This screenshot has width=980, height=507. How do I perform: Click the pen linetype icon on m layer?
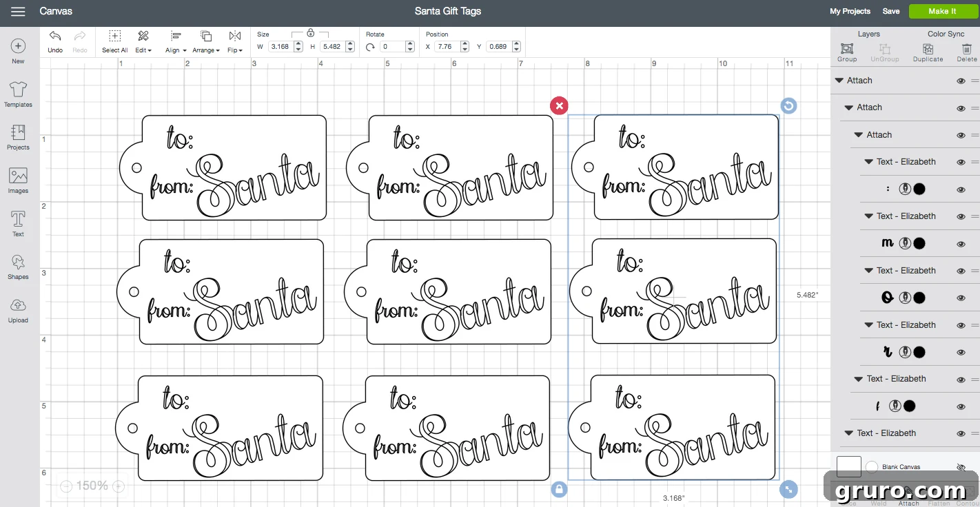click(x=905, y=243)
